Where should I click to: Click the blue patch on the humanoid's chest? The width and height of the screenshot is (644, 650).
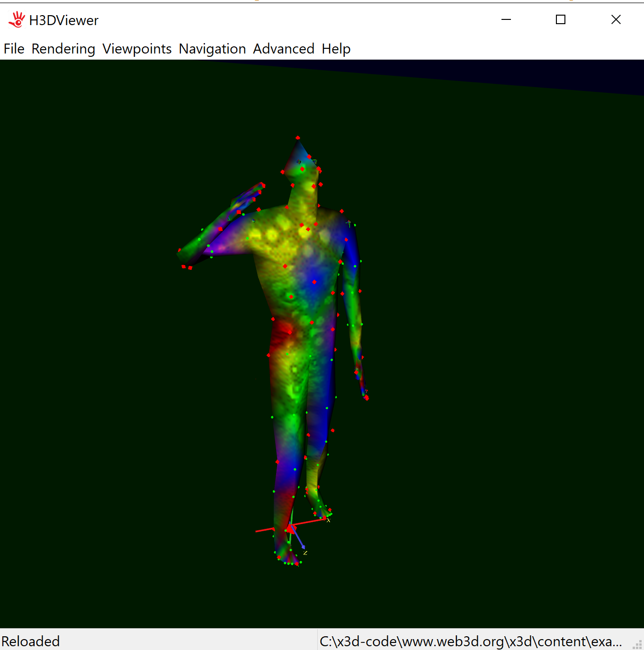pyautogui.click(x=313, y=279)
